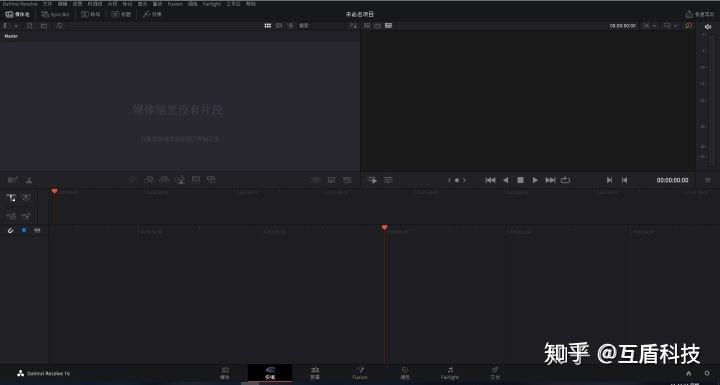Expand the import media dropdown arrow
The height and width of the screenshot is (385, 720).
click(16, 26)
